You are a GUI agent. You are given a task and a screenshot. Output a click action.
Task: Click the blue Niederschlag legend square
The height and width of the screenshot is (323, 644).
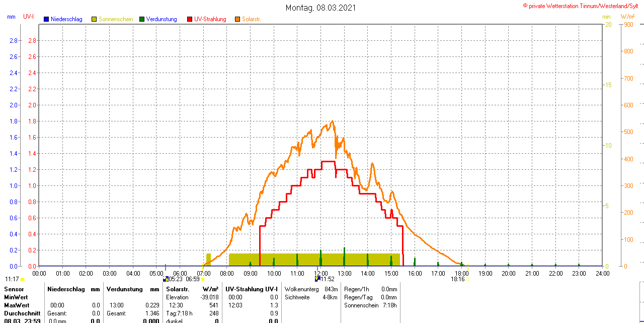[46, 19]
